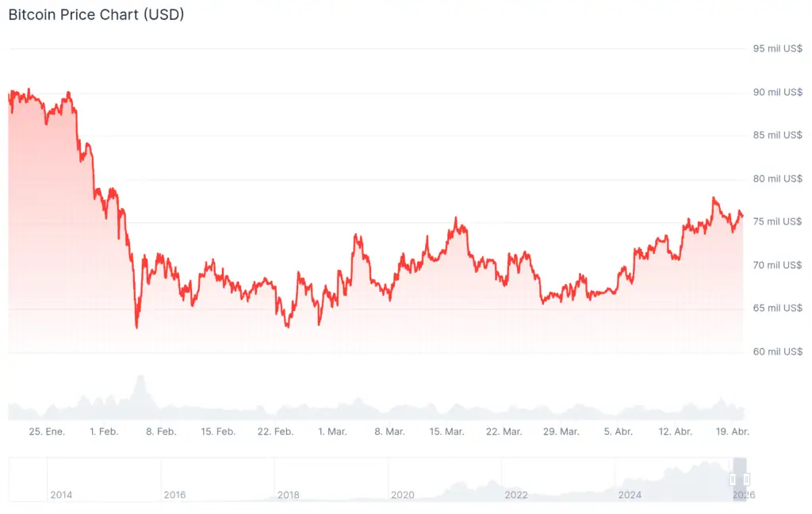Select 2020 in the navigator timeline
This screenshot has width=812, height=514.
pos(403,495)
